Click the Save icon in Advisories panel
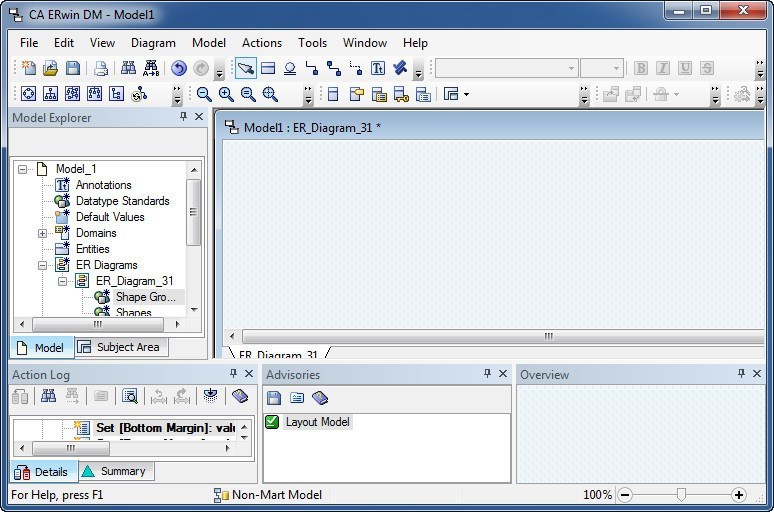Viewport: 774px width, 512px height. pos(274,397)
